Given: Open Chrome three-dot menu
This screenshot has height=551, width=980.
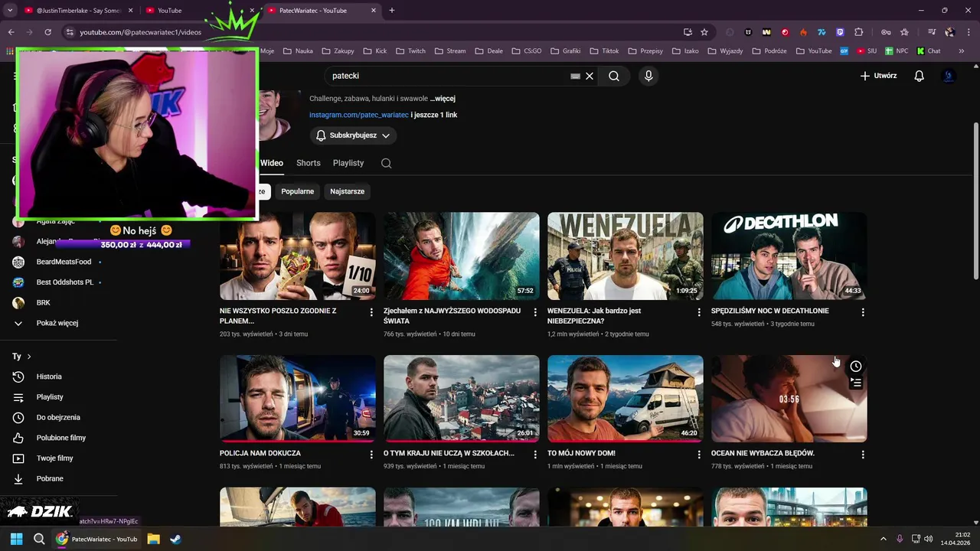Looking at the screenshot, I should [968, 32].
